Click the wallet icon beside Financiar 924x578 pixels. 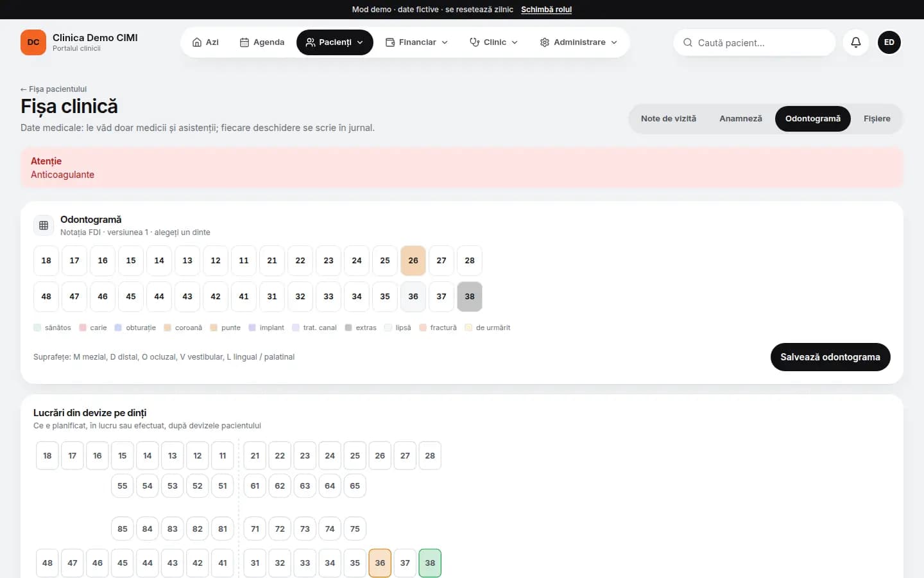[390, 42]
